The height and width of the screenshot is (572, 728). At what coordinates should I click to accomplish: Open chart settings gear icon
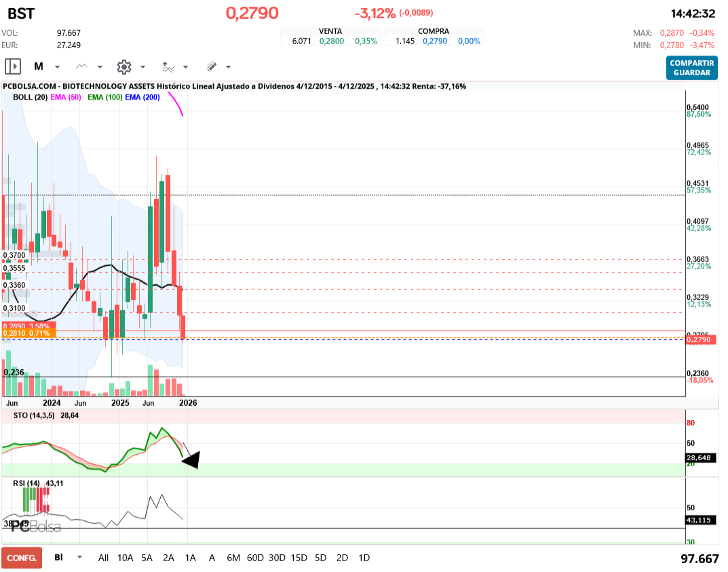click(x=123, y=66)
